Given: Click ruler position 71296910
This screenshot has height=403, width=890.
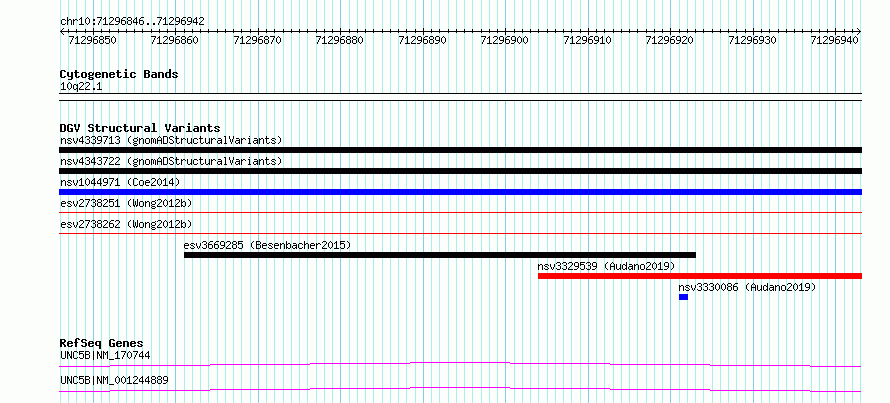Looking at the screenshot, I should (x=588, y=40).
